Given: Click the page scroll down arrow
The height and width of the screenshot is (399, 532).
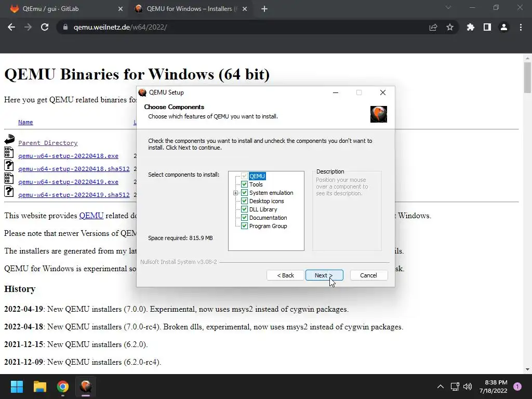Looking at the screenshot, I should click(x=528, y=369).
